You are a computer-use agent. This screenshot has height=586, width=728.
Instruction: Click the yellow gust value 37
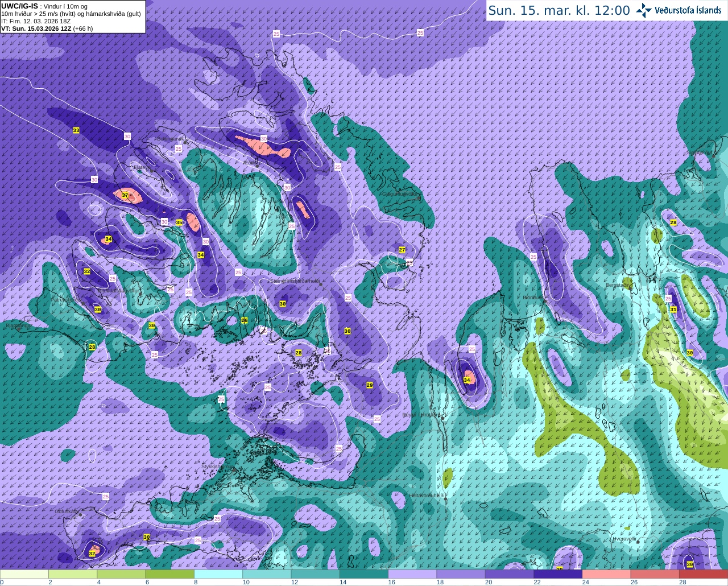point(125,195)
